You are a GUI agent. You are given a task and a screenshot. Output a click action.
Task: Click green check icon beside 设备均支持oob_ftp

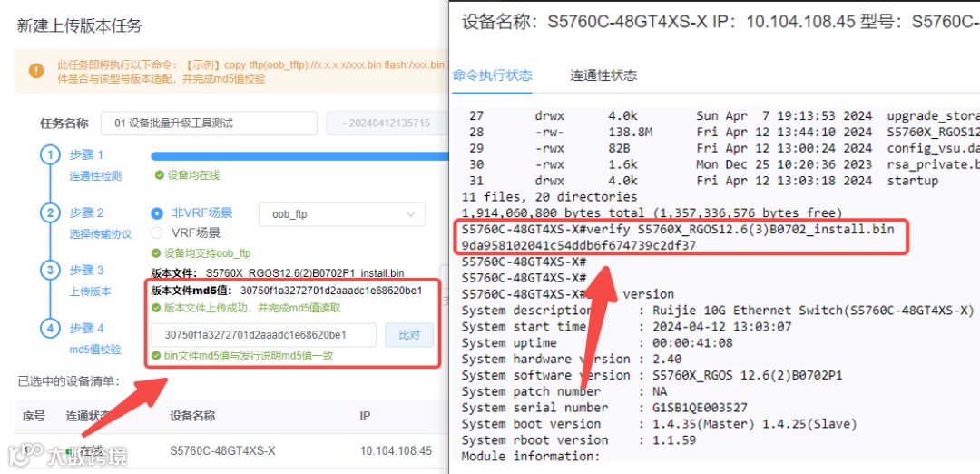[156, 253]
